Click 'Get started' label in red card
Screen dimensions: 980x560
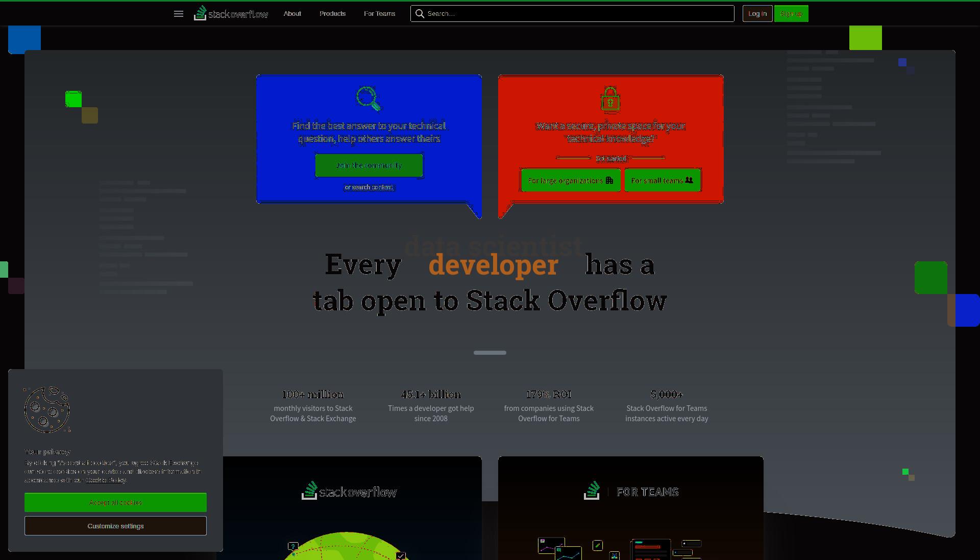click(611, 158)
